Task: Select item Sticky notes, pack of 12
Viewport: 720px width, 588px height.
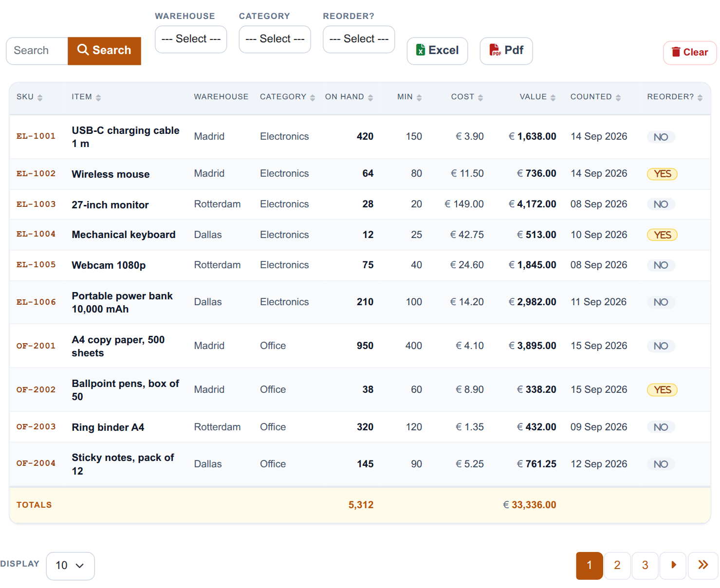Action: click(123, 464)
